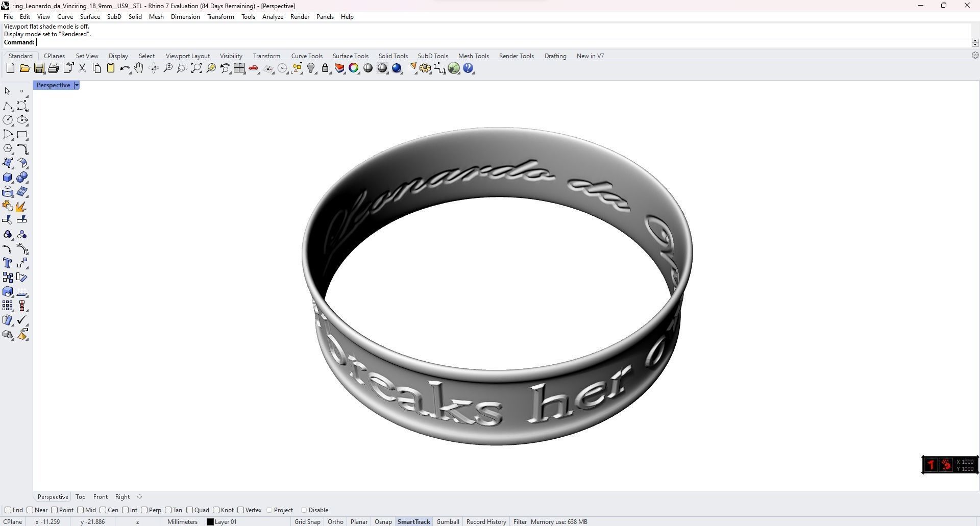Click the padlock lock objects icon

tap(325, 68)
